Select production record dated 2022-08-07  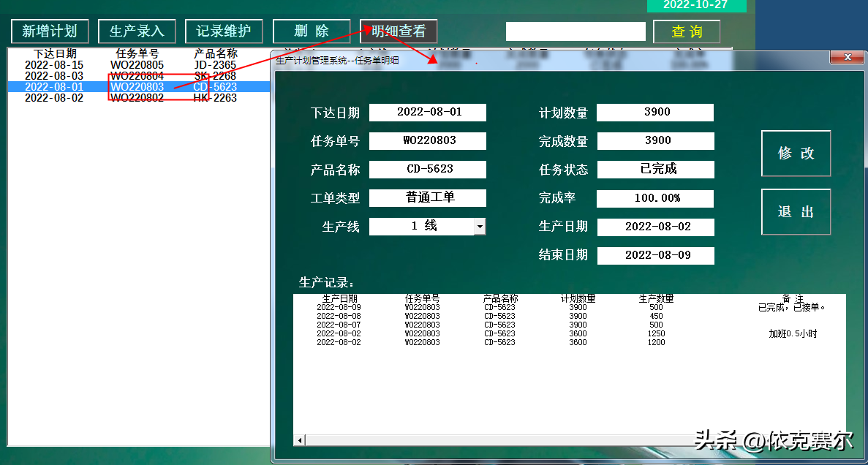coord(569,325)
